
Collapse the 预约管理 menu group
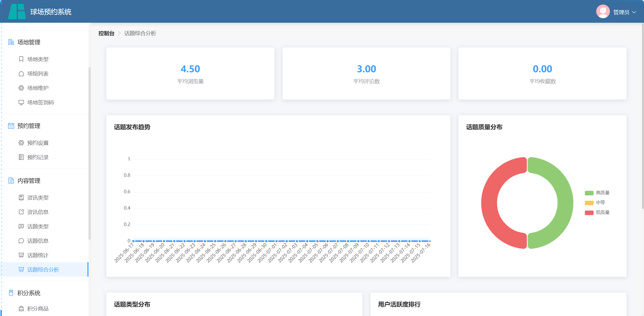tap(45, 126)
